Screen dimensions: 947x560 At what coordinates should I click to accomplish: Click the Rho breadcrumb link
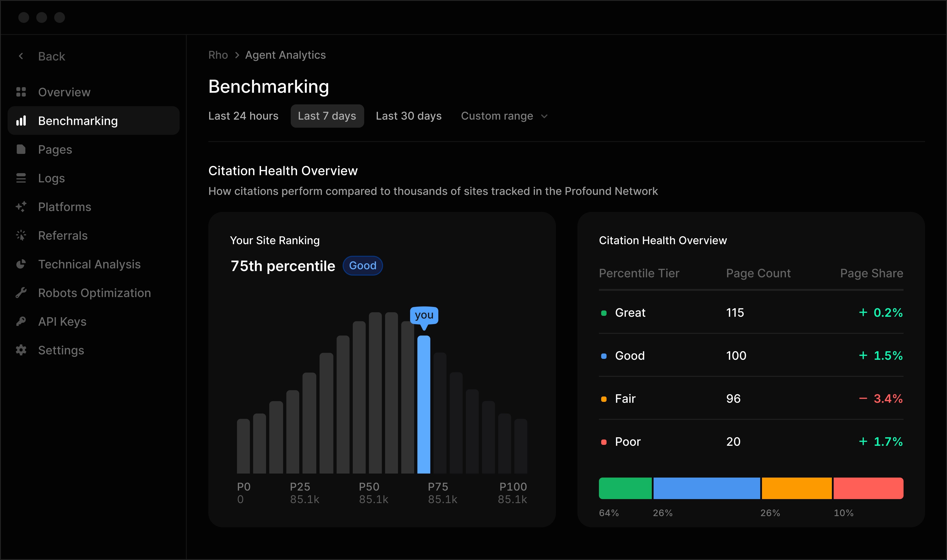click(218, 55)
